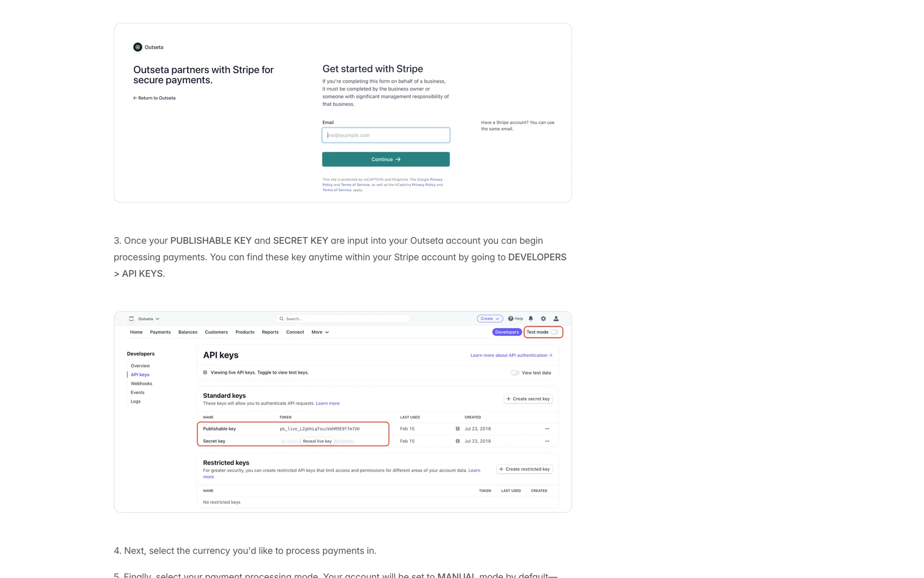Image resolution: width=924 pixels, height=578 pixels.
Task: Open the Create dropdown button
Action: 489,319
